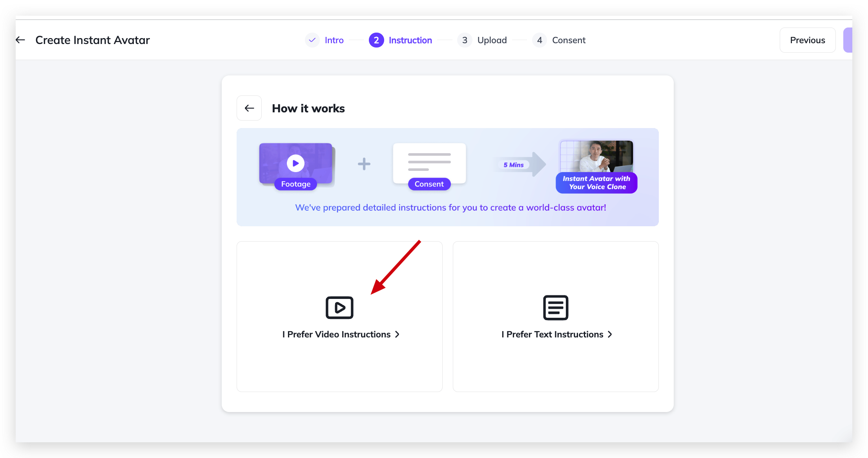The image size is (868, 458).
Task: Click the back arrow next to How it works
Action: pos(249,108)
